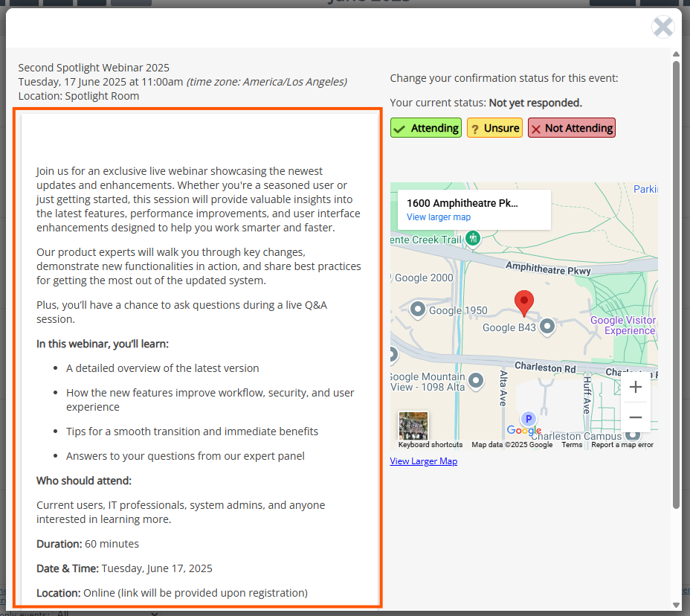Image resolution: width=690 pixels, height=616 pixels.
Task: Set status to Unsure
Action: tap(494, 128)
